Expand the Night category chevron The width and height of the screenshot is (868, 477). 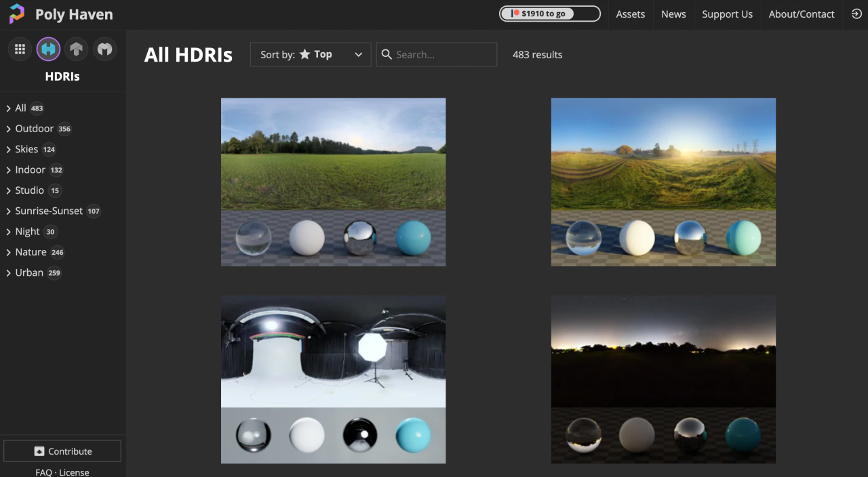8,232
